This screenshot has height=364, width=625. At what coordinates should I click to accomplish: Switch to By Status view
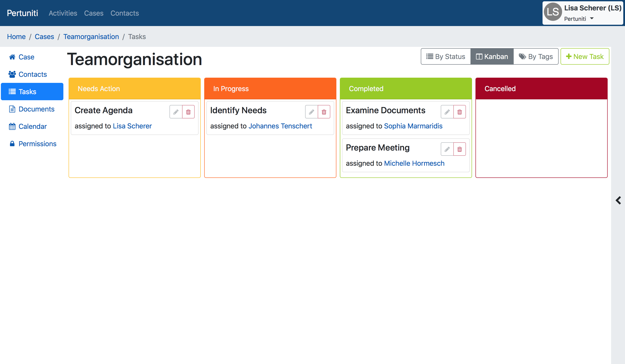[446, 57]
